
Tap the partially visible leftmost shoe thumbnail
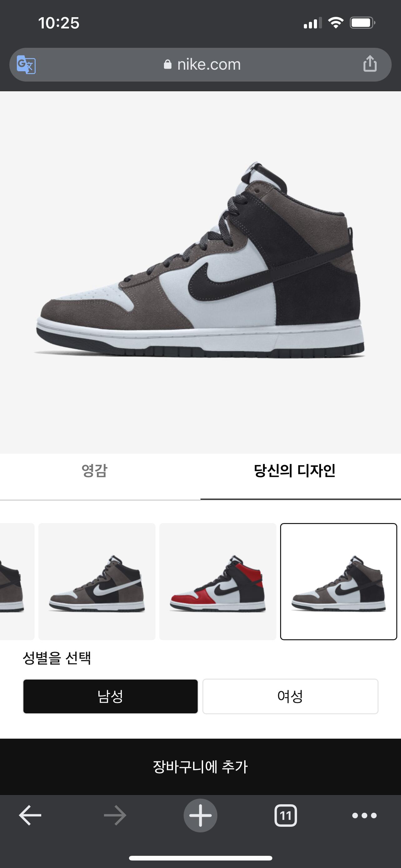tap(17, 581)
